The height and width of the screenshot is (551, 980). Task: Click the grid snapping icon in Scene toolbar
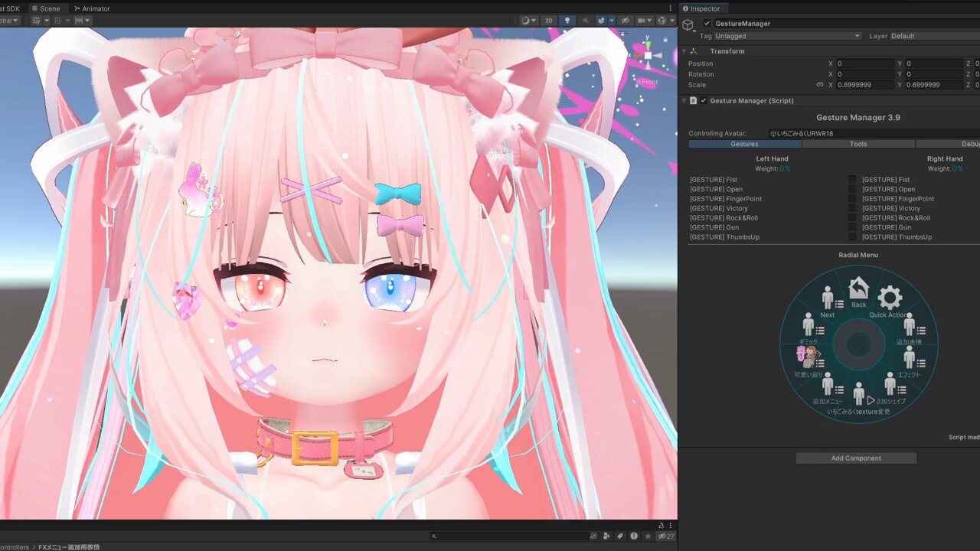(37, 21)
